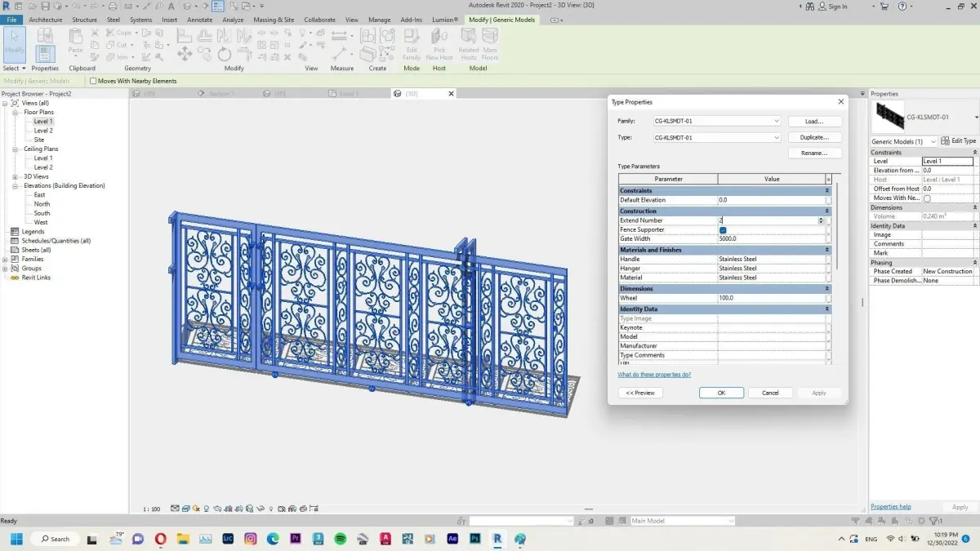This screenshot has width=980, height=551.
Task: Open the Select dropdown under Modify
Action: tap(15, 69)
